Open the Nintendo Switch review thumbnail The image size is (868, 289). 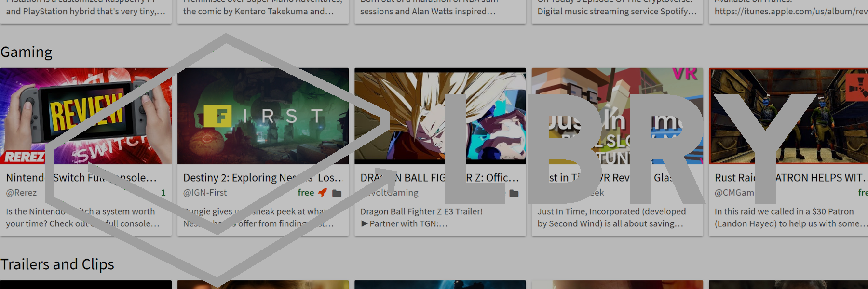click(x=86, y=116)
